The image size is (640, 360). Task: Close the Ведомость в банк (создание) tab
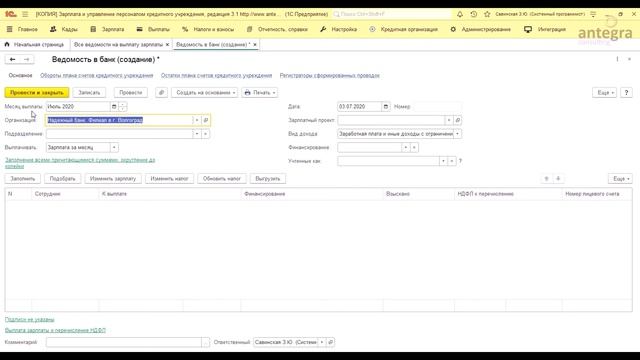[x=255, y=44]
